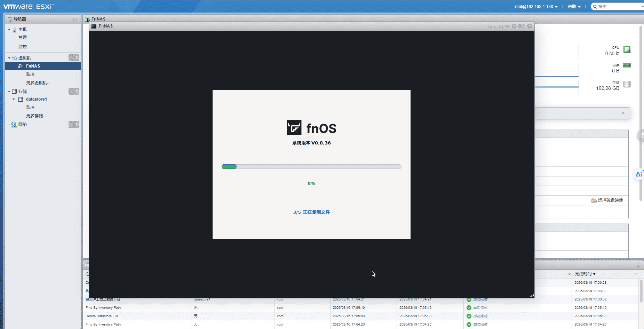Minimize the 导航器 navigator panel
The image size is (644, 329).
(75, 19)
